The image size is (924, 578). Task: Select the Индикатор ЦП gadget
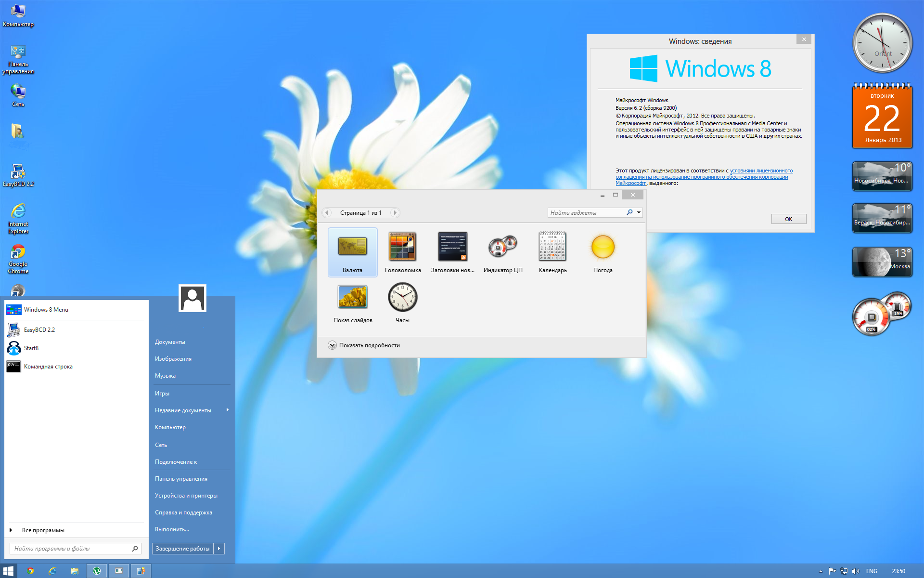(503, 252)
